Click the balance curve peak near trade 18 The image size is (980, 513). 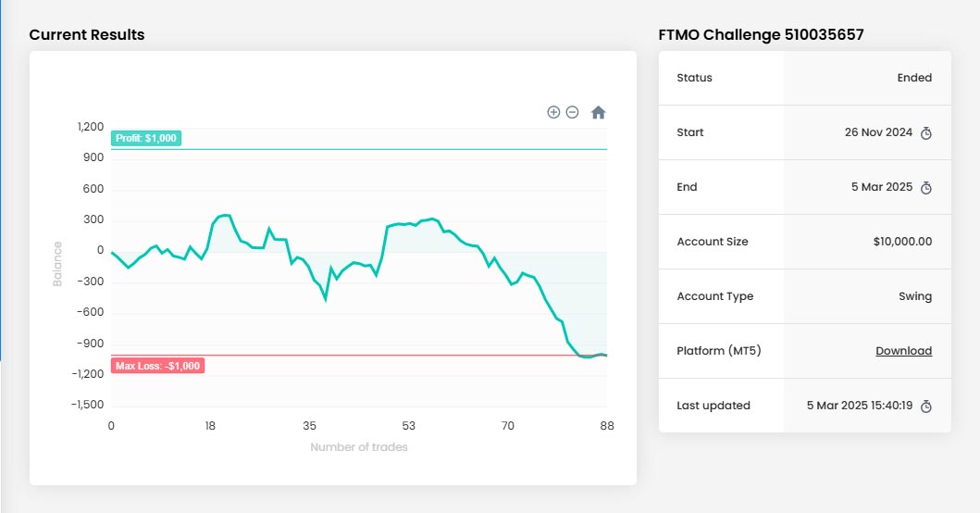pyautogui.click(x=225, y=215)
